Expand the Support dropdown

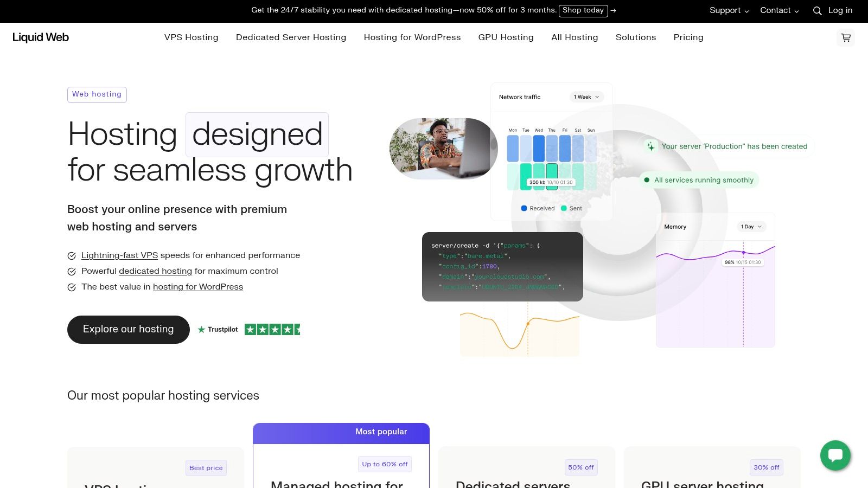pos(729,10)
